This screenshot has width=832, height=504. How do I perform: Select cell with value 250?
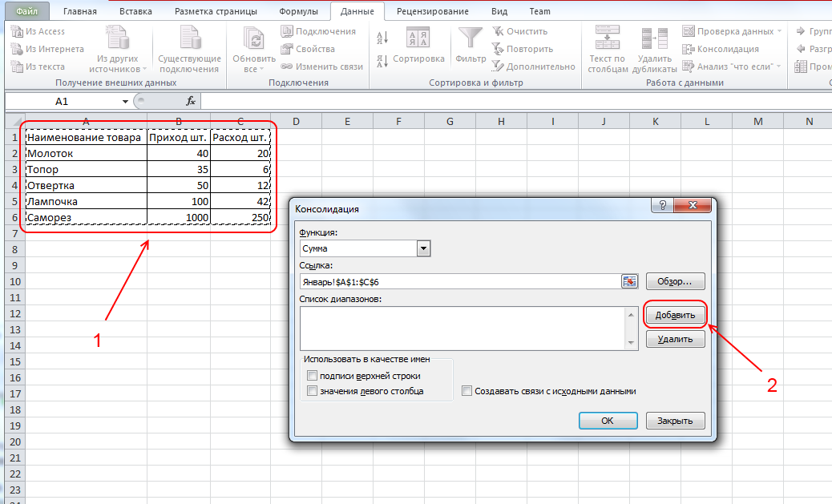[240, 217]
